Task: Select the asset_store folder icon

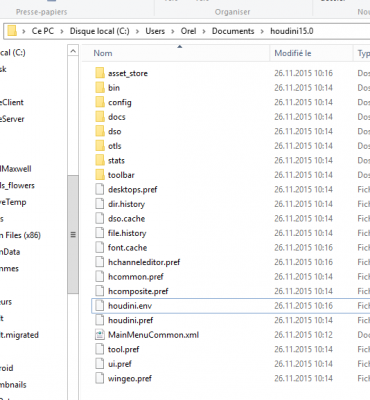Action: 100,73
